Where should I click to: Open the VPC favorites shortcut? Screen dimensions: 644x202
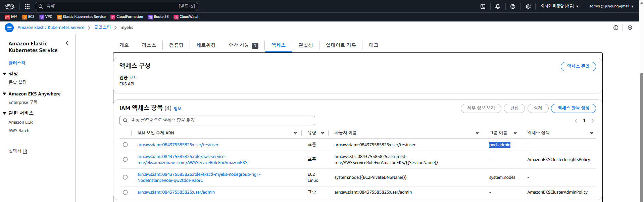click(46, 17)
